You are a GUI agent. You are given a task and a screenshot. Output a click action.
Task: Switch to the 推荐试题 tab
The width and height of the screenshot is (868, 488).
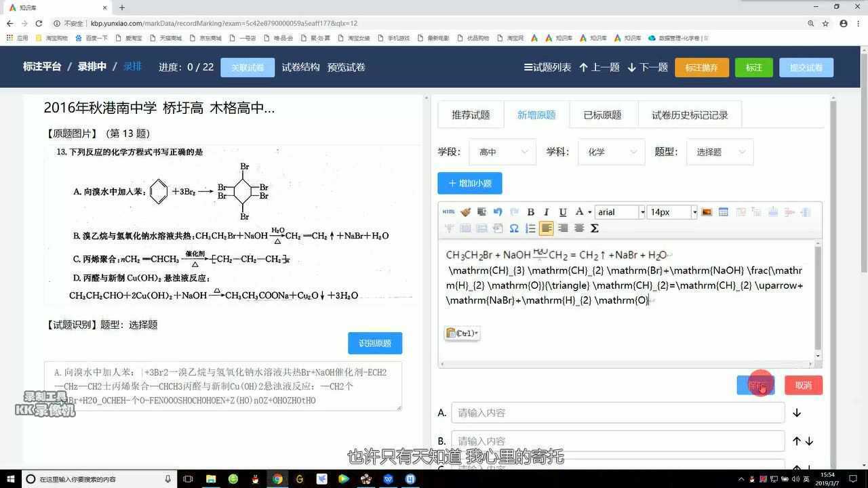[471, 115]
